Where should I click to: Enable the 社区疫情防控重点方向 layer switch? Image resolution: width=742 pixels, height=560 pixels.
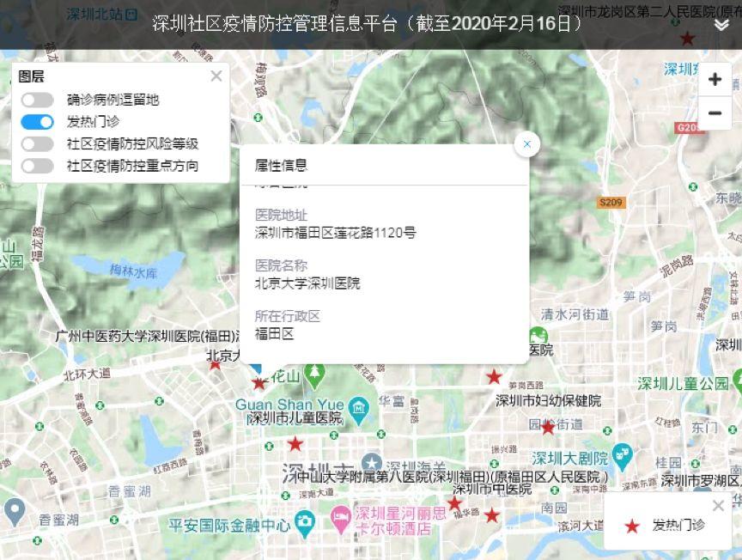[x=38, y=166]
